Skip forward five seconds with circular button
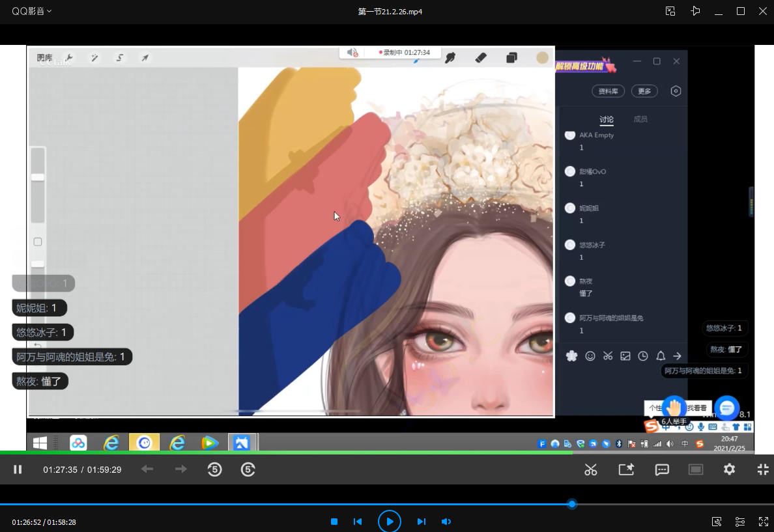The width and height of the screenshot is (774, 532). coord(248,469)
